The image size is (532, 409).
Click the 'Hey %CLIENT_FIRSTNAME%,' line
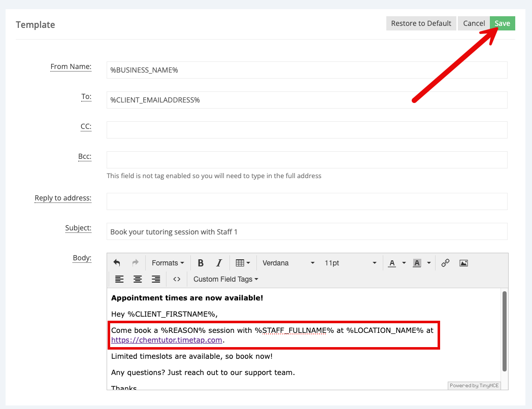[164, 314]
